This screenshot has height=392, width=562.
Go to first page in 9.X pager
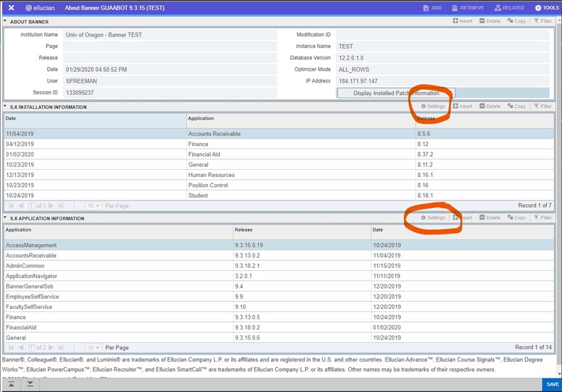point(11,348)
